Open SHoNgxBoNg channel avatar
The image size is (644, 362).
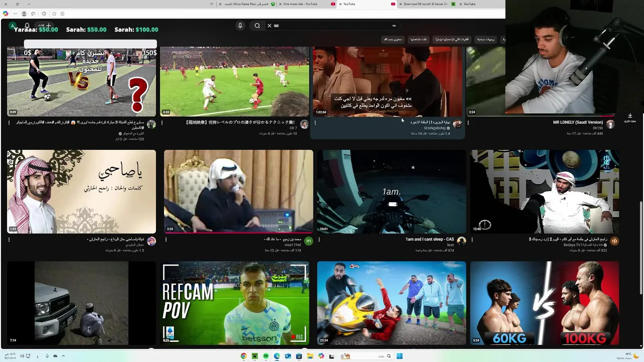457,124
